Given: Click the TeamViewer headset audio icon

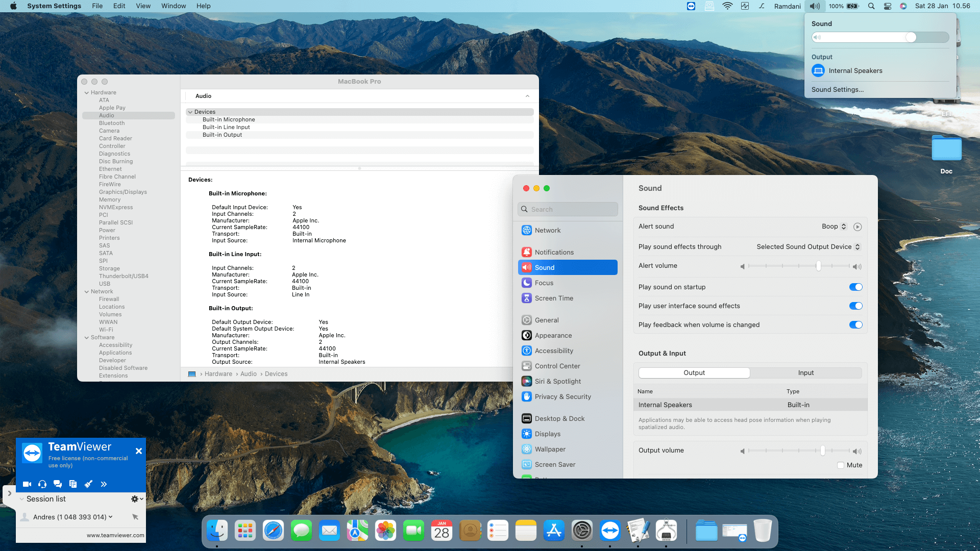Looking at the screenshot, I should (x=42, y=484).
